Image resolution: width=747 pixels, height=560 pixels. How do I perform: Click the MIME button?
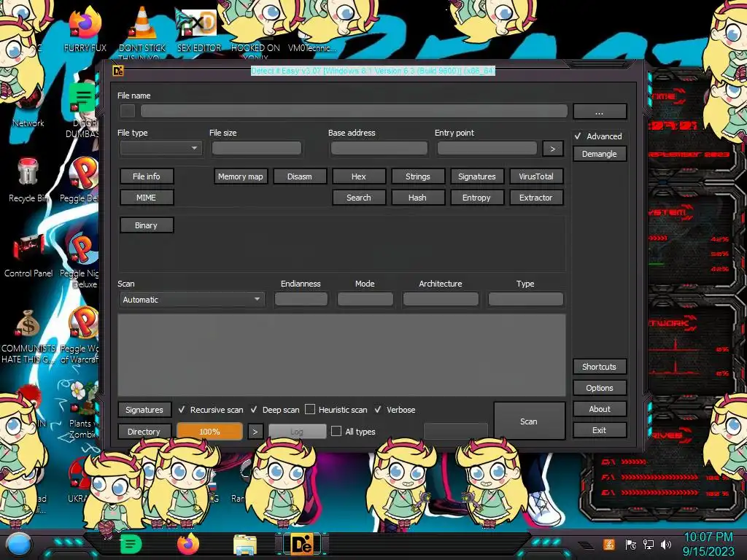146,197
